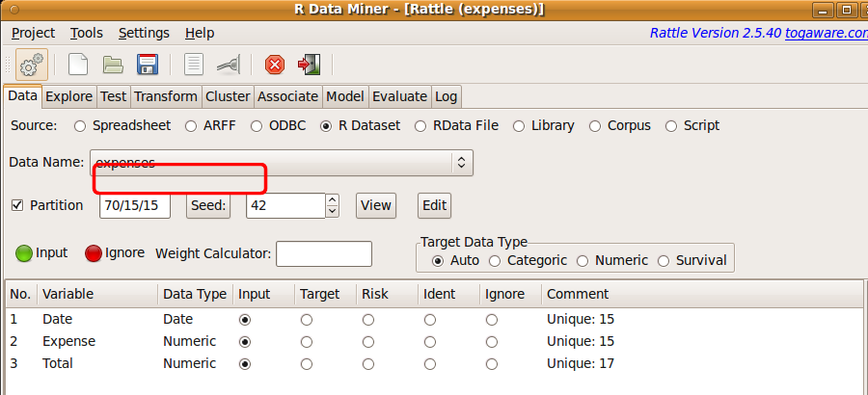868x395 pixels.
Task: Set Total variable as Risk
Action: (x=368, y=364)
